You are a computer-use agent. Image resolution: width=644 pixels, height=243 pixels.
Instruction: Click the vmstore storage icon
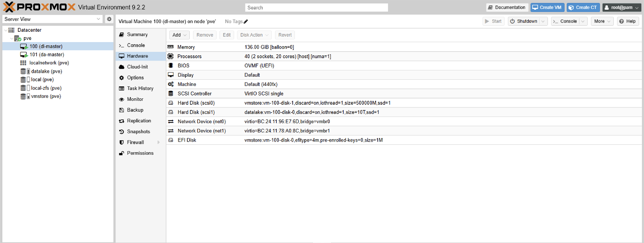point(25,96)
